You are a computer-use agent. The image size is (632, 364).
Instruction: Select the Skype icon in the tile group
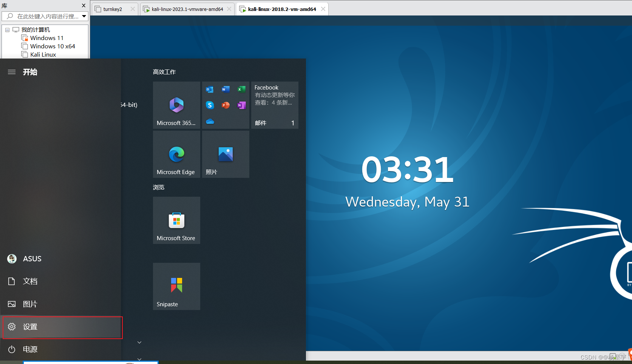210,105
